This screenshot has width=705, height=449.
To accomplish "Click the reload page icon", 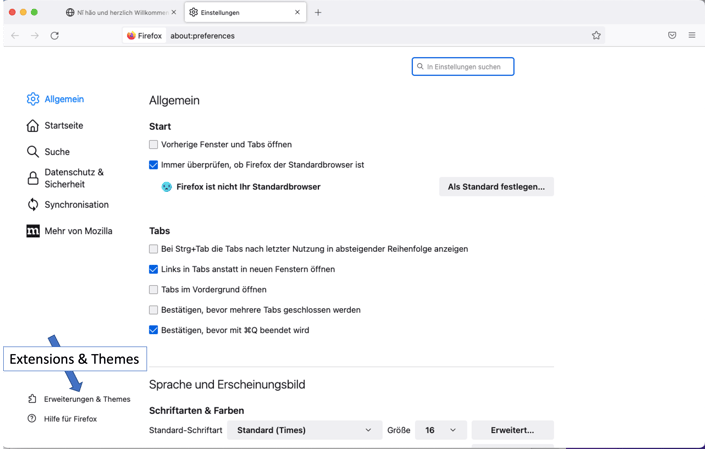I will pyautogui.click(x=54, y=36).
